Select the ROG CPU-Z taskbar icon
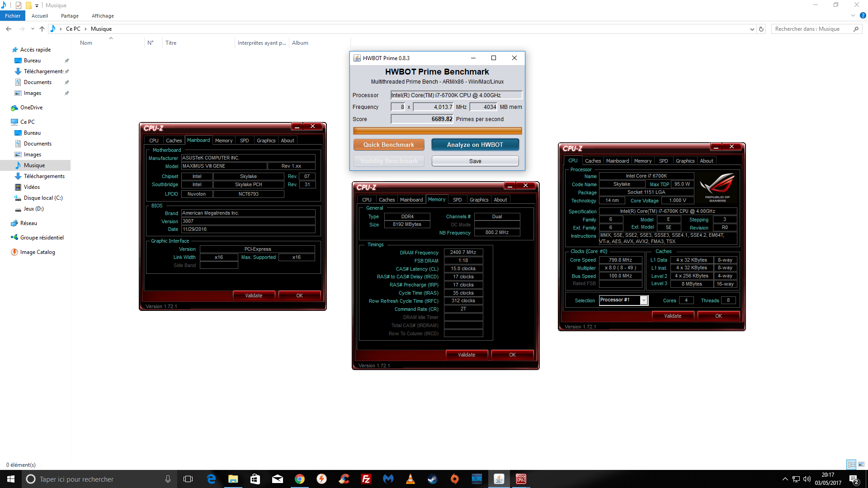 tap(521, 479)
